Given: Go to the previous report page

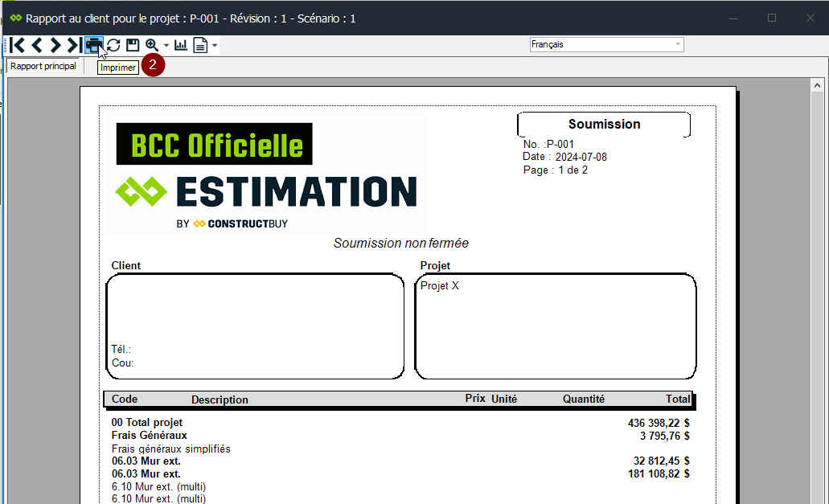Looking at the screenshot, I should point(36,45).
